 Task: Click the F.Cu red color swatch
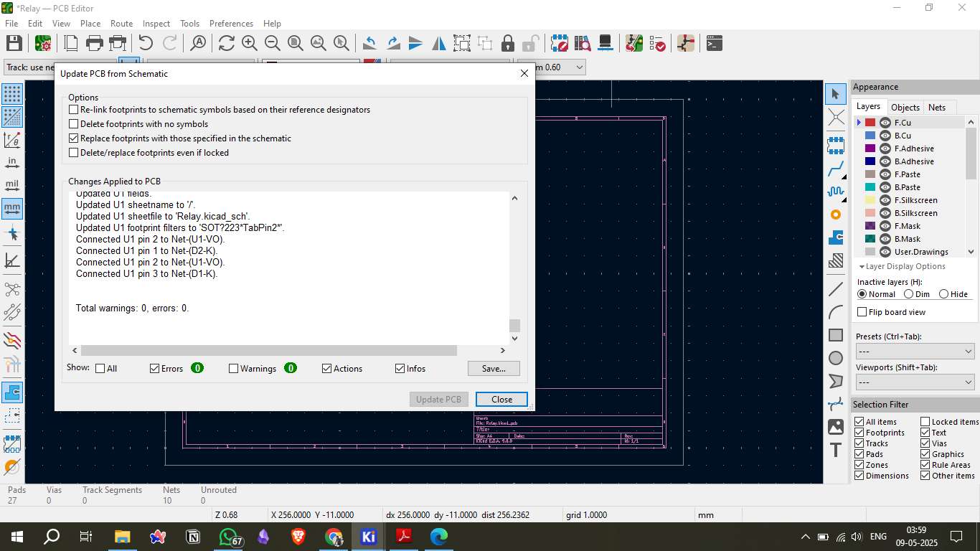pos(870,123)
